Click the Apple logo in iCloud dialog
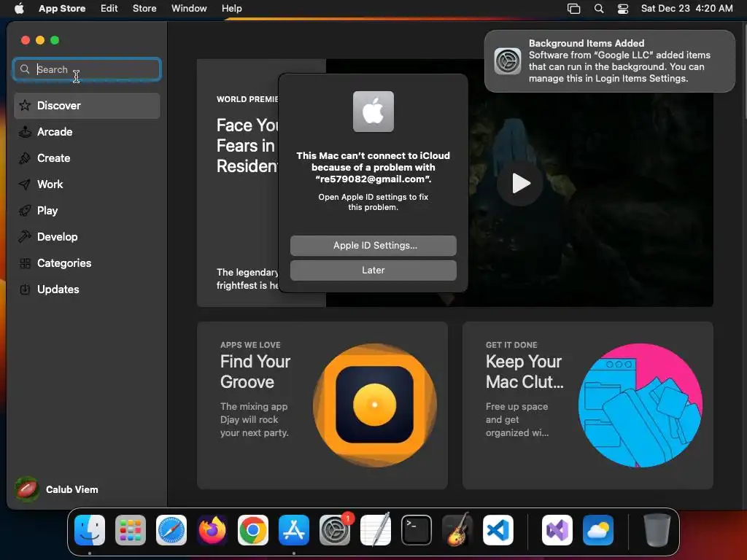 point(373,112)
